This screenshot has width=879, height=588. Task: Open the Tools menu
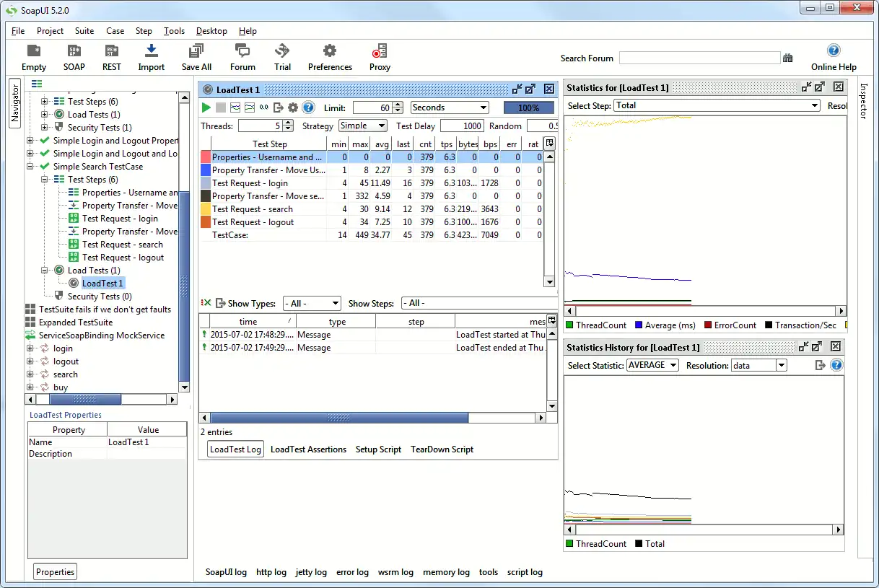pyautogui.click(x=174, y=31)
